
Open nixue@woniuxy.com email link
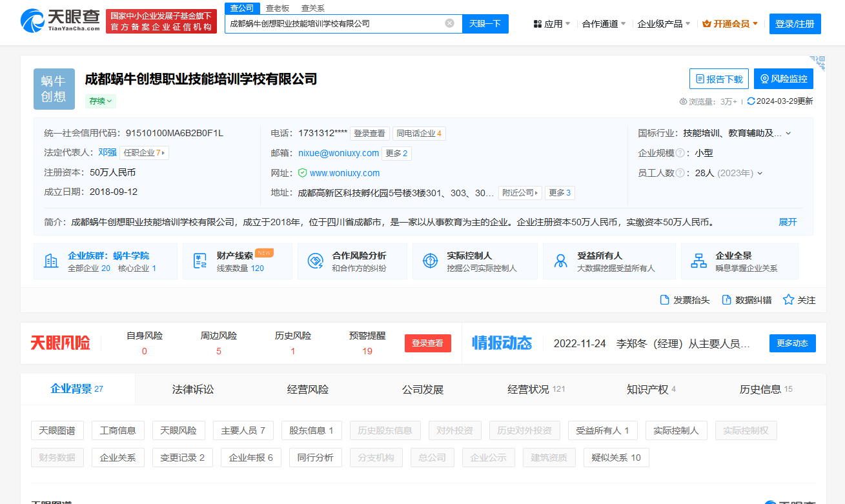pyautogui.click(x=338, y=153)
